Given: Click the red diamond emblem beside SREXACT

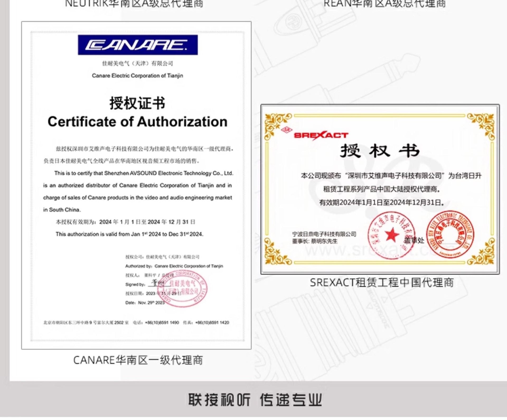Looking at the screenshot, I should pos(287,130).
